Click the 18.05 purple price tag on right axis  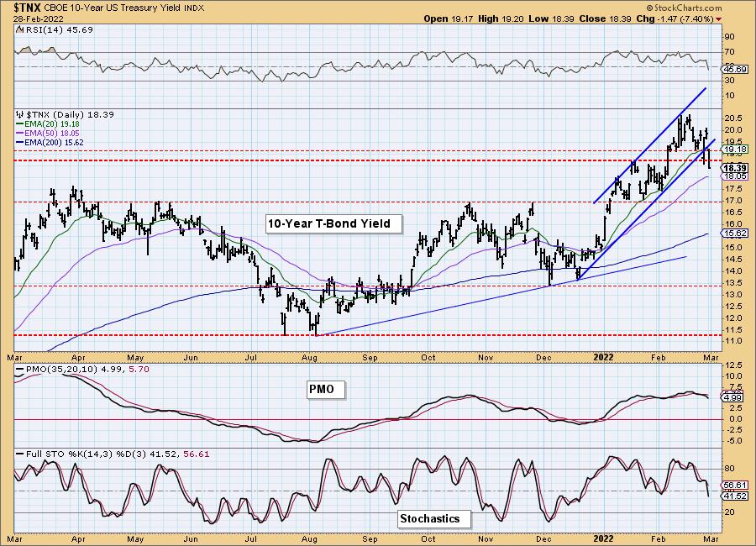coord(735,176)
